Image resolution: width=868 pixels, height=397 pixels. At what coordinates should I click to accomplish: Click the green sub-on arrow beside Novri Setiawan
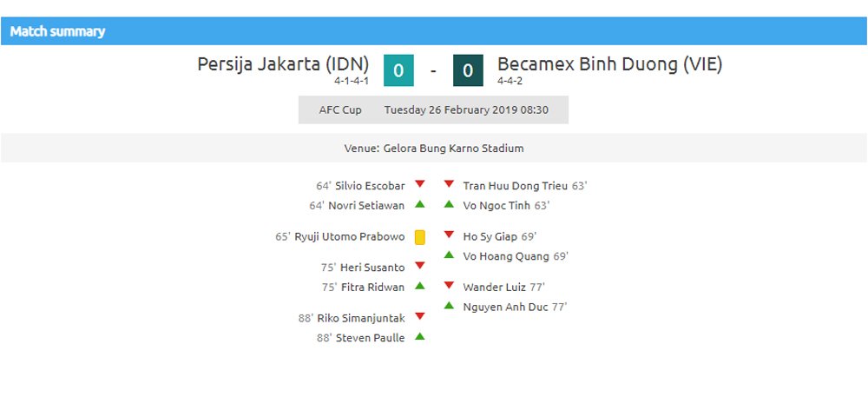pyautogui.click(x=420, y=204)
